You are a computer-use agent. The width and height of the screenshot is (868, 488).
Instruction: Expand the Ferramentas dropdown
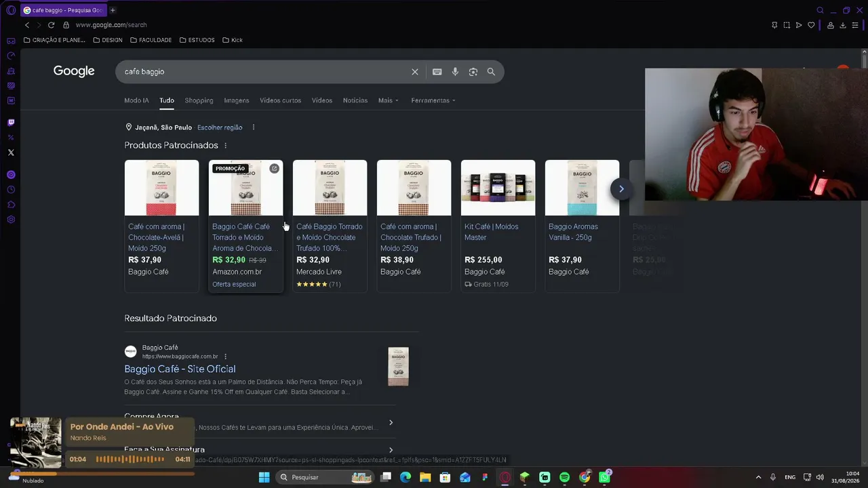tap(433, 100)
